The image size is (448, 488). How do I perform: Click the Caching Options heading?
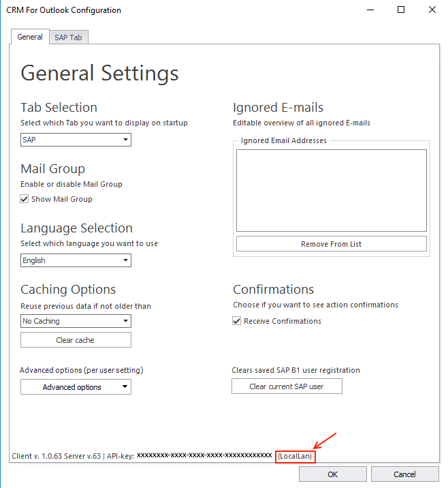tap(68, 290)
